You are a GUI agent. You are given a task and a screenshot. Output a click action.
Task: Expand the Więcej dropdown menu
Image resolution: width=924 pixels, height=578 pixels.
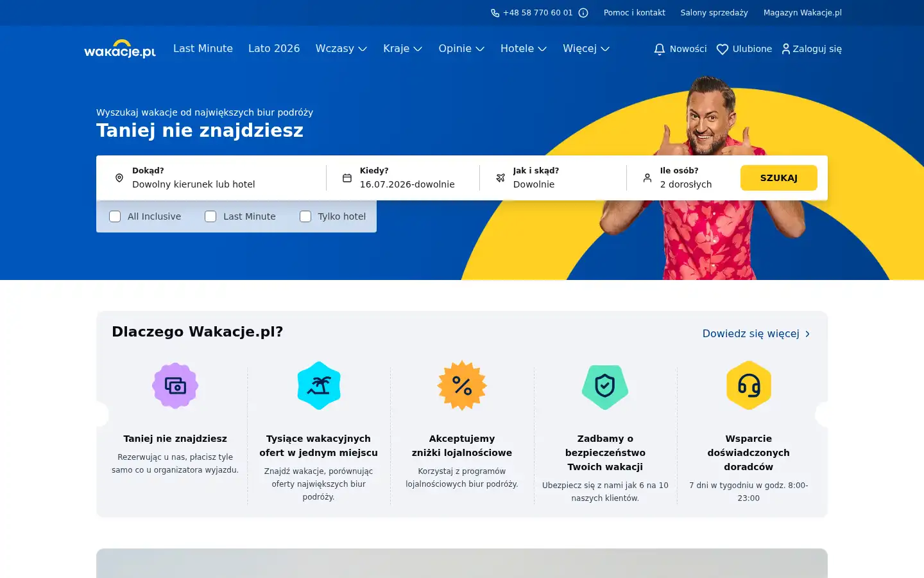[x=586, y=49]
